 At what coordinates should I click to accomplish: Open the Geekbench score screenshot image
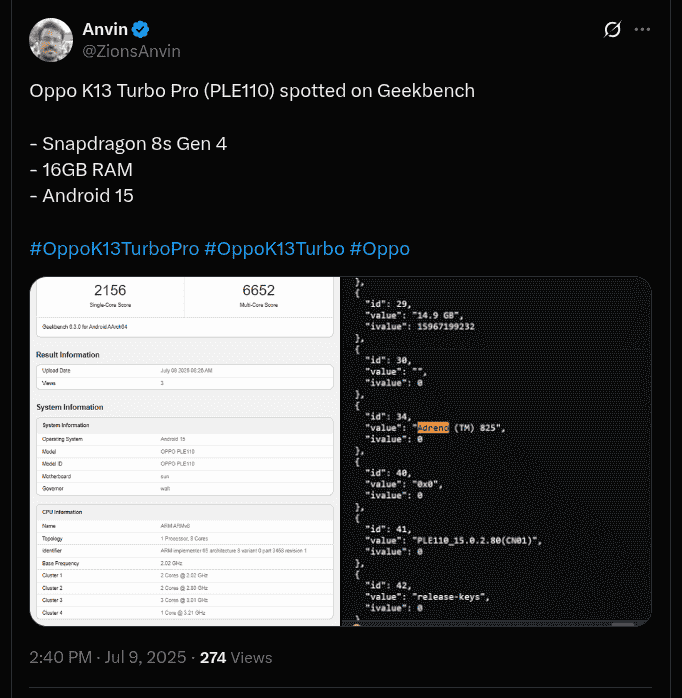tap(186, 451)
